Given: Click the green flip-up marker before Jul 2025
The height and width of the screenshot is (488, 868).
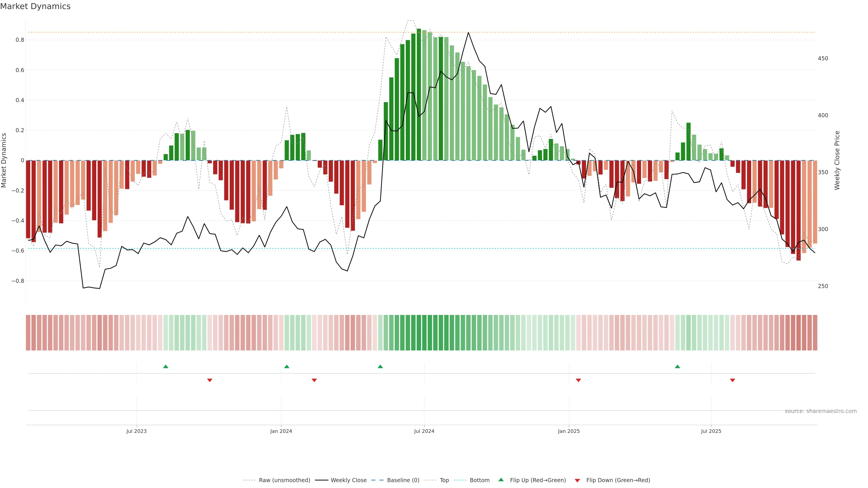Looking at the screenshot, I should pos(677,366).
